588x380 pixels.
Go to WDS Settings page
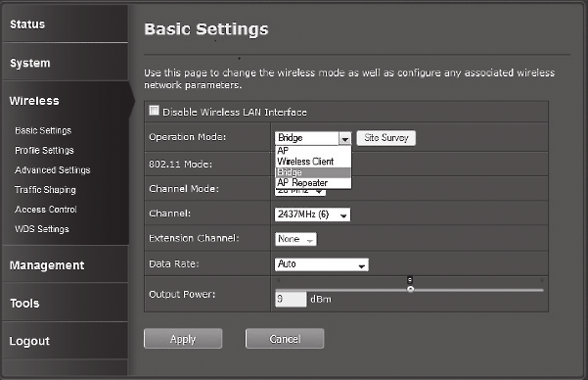pos(42,229)
